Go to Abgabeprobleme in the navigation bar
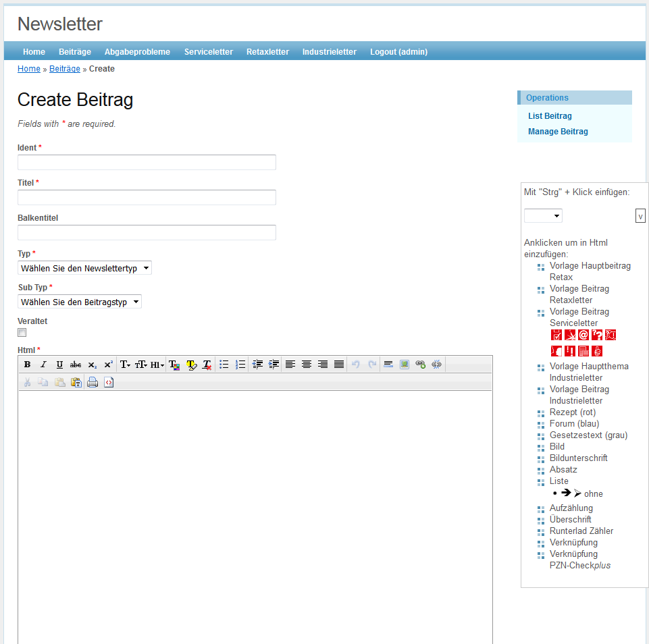 tap(137, 52)
